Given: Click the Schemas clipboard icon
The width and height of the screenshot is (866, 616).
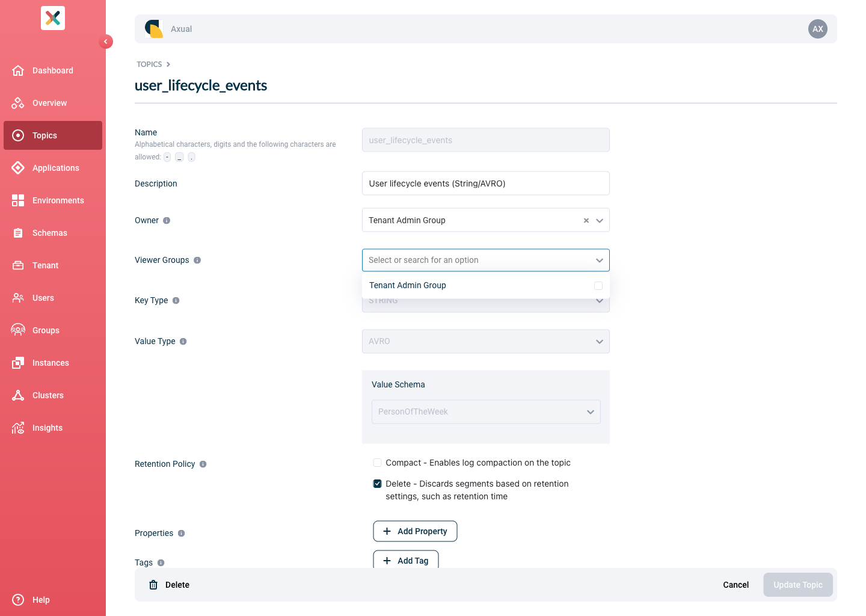Looking at the screenshot, I should click(18, 233).
